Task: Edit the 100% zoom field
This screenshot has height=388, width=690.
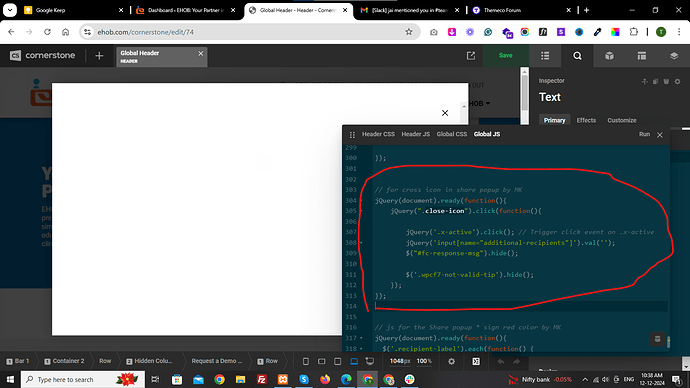Action: [x=424, y=361]
